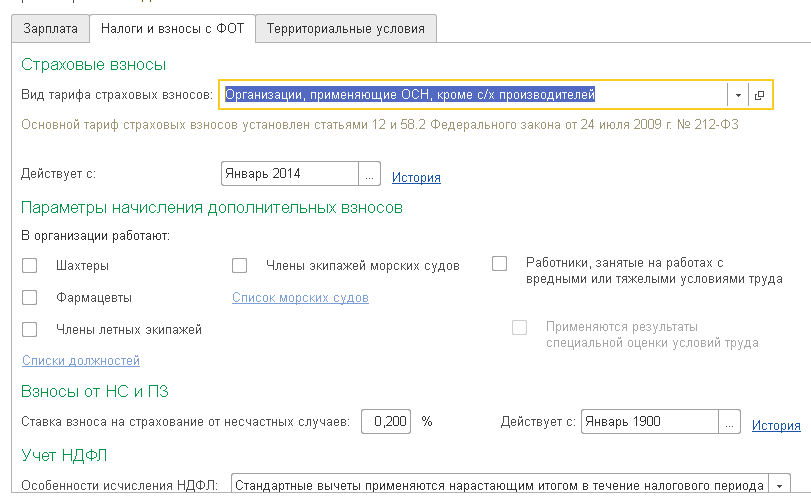Expand the Вид тарифа страховых взносов dropdown
Image resolution: width=811 pixels, height=500 pixels.
[737, 95]
